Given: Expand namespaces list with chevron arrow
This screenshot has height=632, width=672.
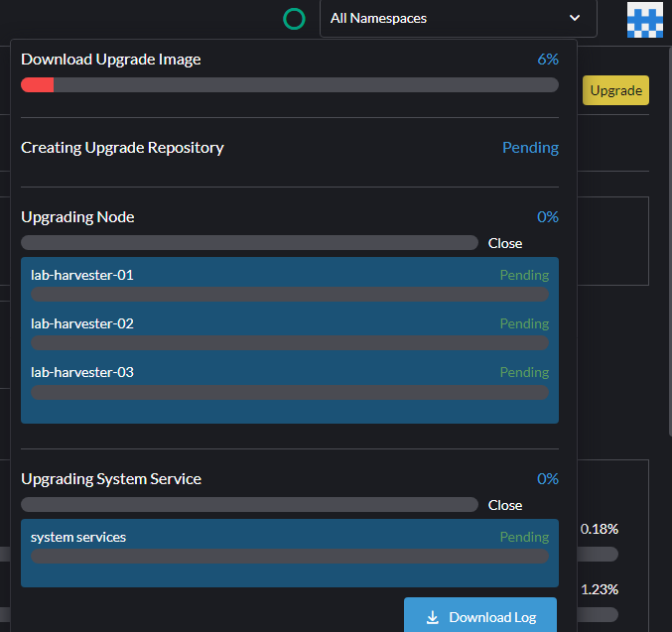Looking at the screenshot, I should [x=575, y=18].
